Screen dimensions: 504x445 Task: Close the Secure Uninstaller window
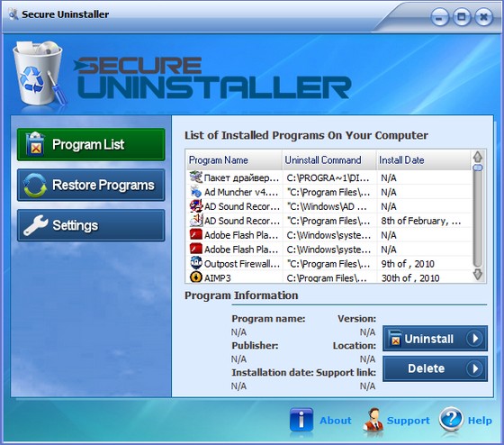coord(484,17)
